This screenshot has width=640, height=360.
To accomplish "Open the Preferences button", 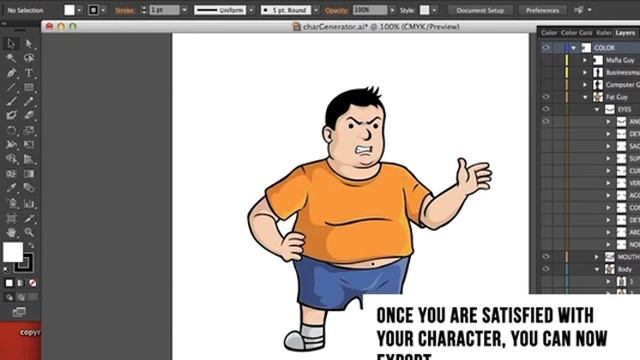I will 542,10.
